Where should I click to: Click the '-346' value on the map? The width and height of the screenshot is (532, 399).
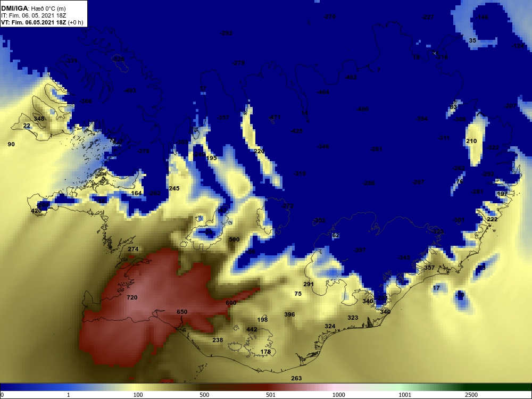tap(323, 147)
